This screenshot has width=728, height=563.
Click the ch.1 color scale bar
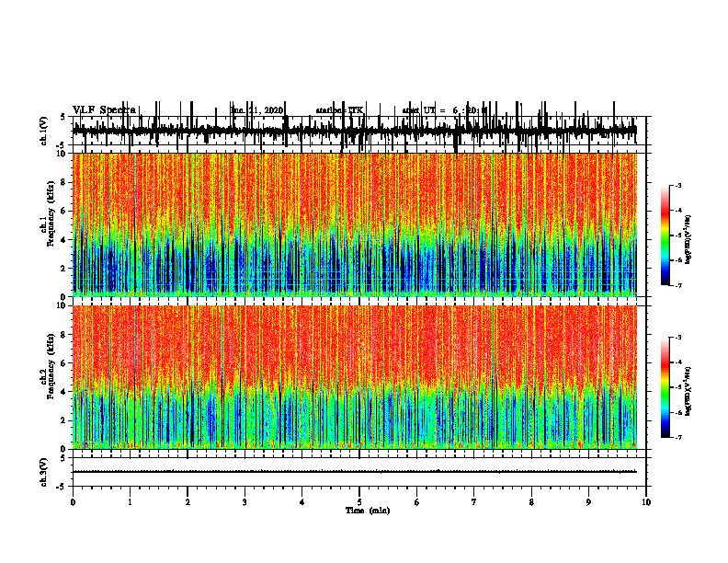click(x=665, y=236)
